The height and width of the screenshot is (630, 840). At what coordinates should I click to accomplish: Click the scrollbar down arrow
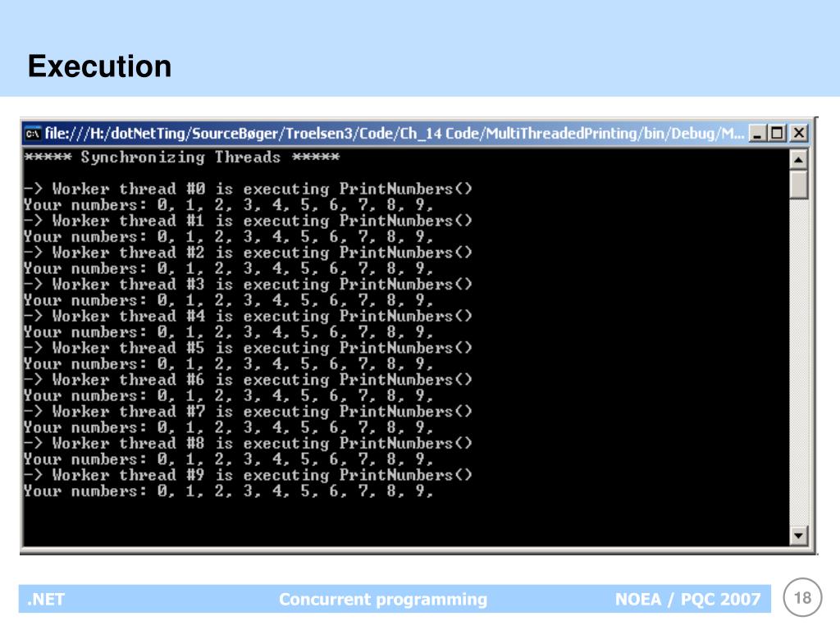[x=799, y=536]
